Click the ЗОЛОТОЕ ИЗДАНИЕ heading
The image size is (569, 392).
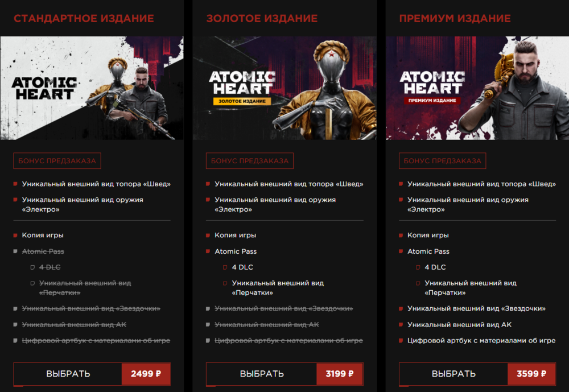[262, 19]
